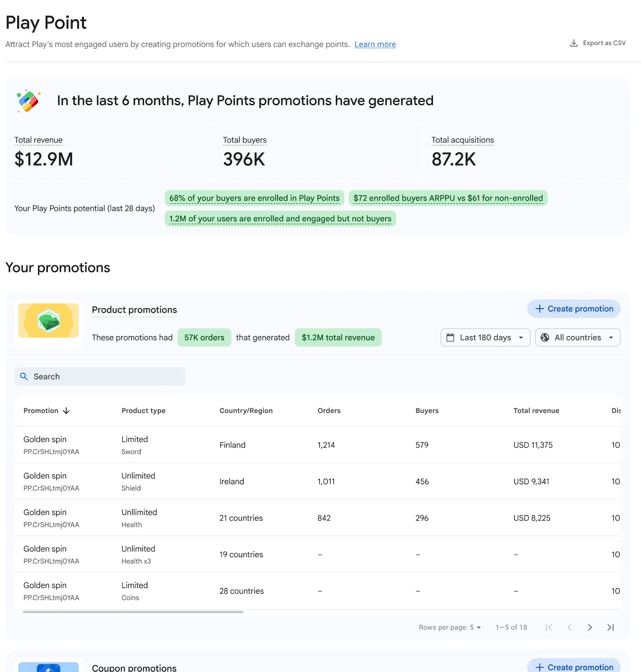This screenshot has width=641, height=672.
Task: Go to the next page of promotions
Action: 590,627
